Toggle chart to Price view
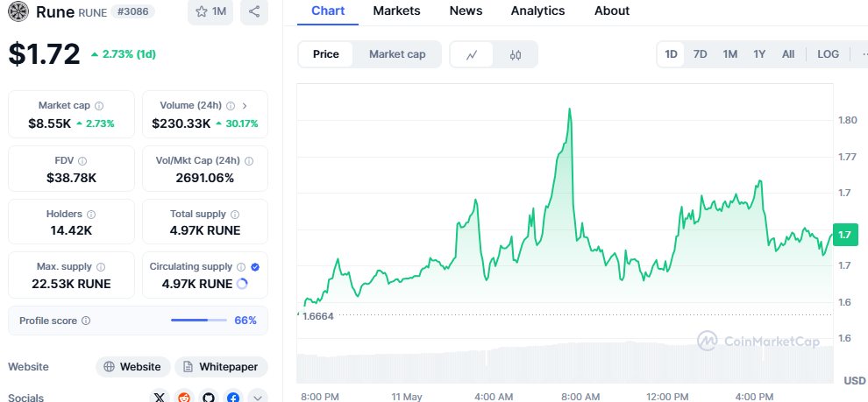The image size is (868, 402). click(326, 54)
